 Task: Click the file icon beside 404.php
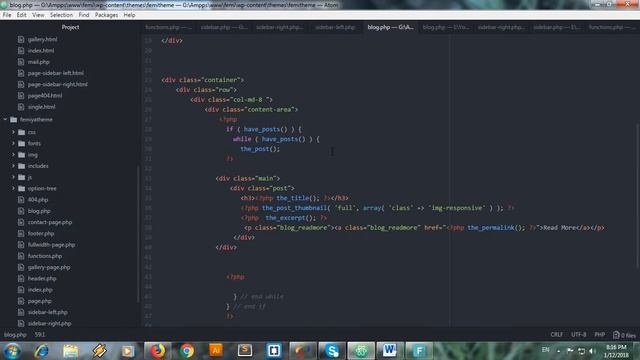coord(21,200)
